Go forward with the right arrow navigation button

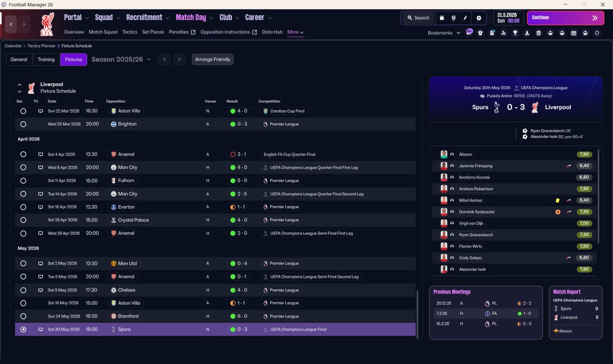click(23, 24)
